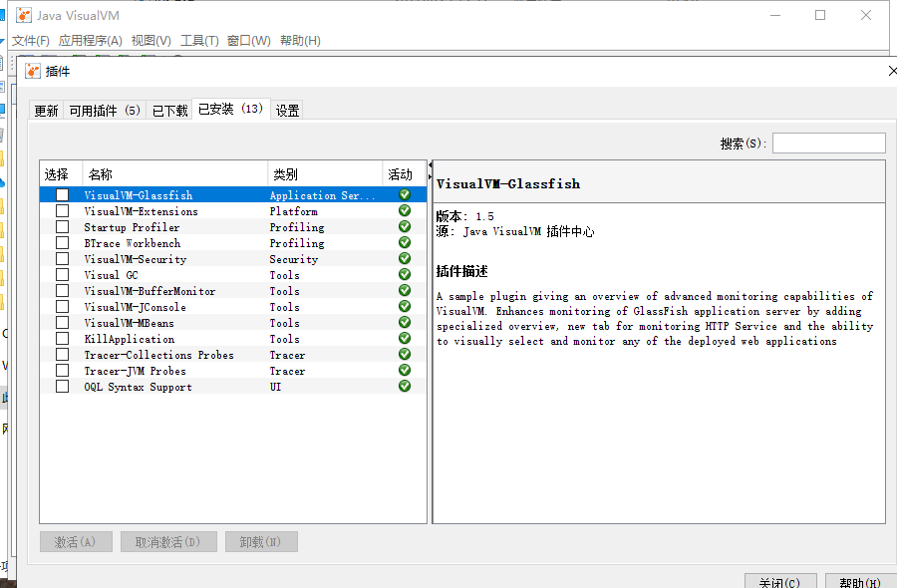Viewport: 897px width, 588px height.
Task: Open the 已下载 tab
Action: [x=169, y=111]
